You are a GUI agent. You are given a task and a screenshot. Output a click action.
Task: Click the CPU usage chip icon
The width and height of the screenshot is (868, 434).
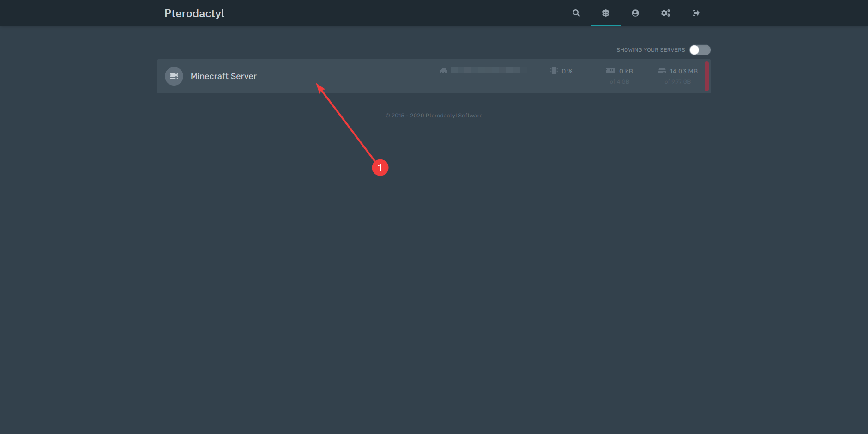(554, 71)
